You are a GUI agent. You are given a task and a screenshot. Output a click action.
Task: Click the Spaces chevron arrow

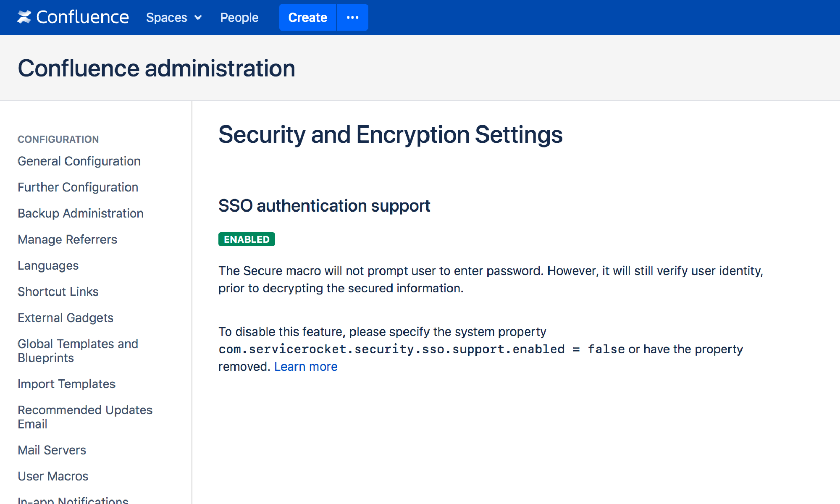tap(197, 18)
